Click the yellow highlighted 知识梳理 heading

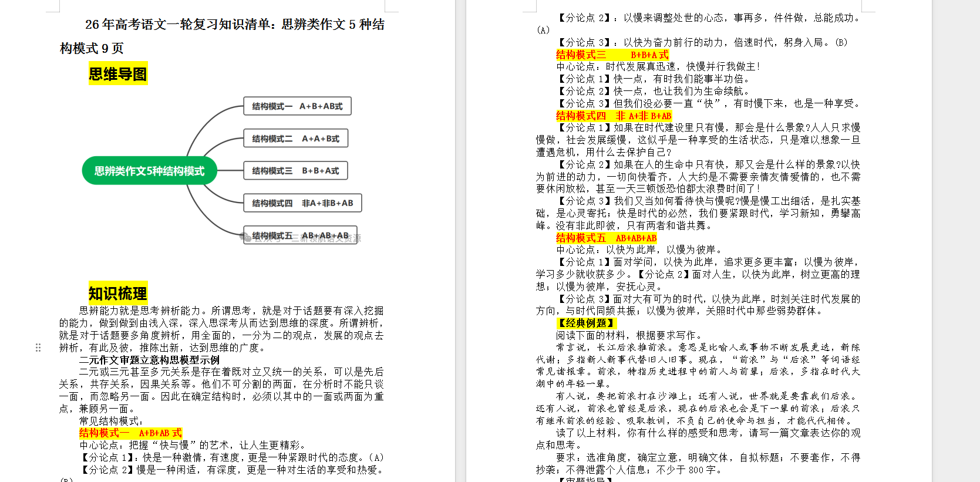(x=117, y=293)
